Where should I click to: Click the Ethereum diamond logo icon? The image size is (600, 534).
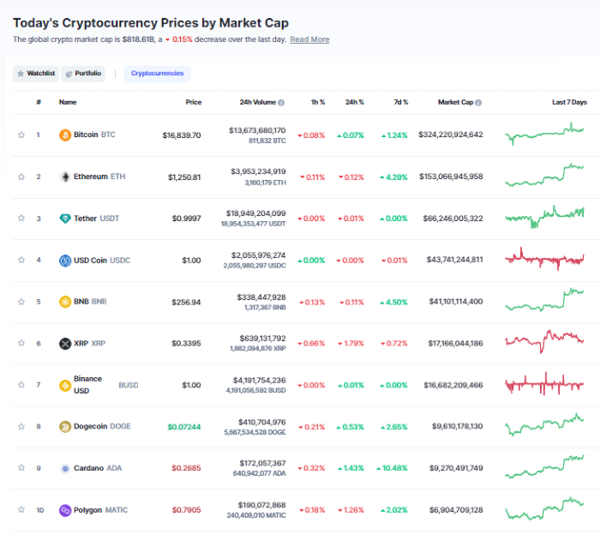(x=65, y=177)
